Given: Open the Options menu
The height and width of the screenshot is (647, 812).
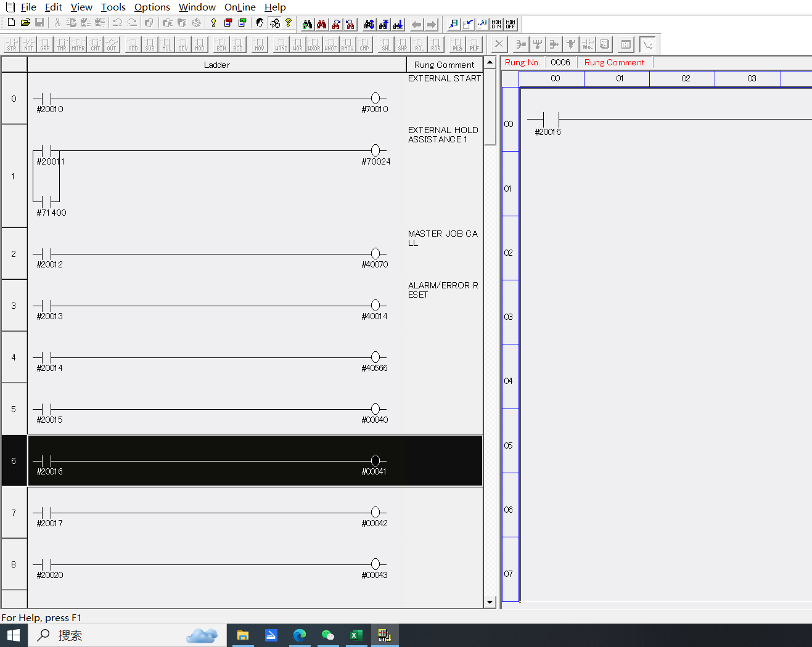Looking at the screenshot, I should tap(152, 7).
